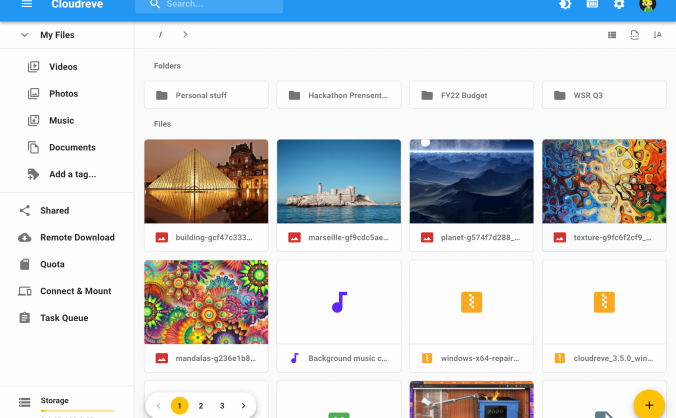
Task: Expand the breadcrumb chevron arrow
Action: (x=185, y=34)
